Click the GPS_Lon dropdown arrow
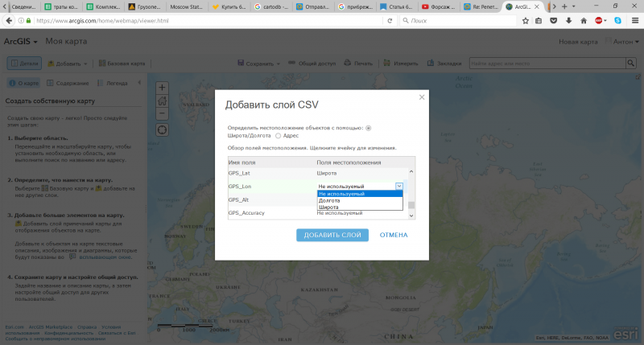The image size is (644, 345). pos(398,186)
